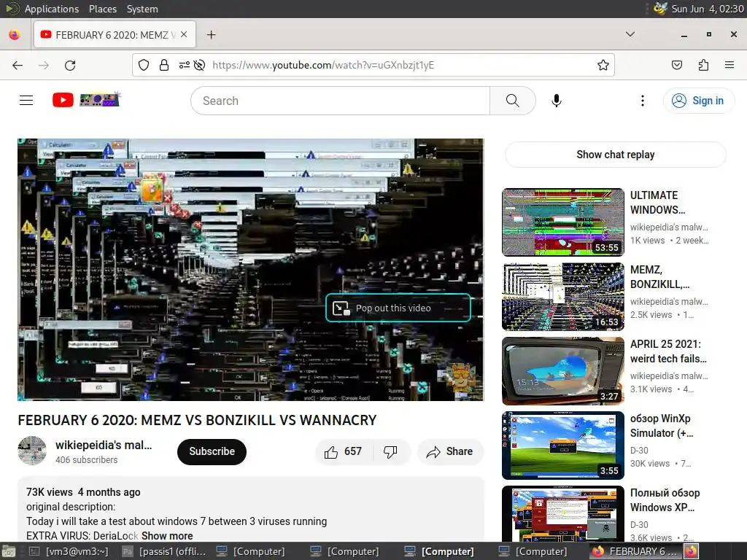Click обзор WinXp Simulator title text

coord(662,426)
